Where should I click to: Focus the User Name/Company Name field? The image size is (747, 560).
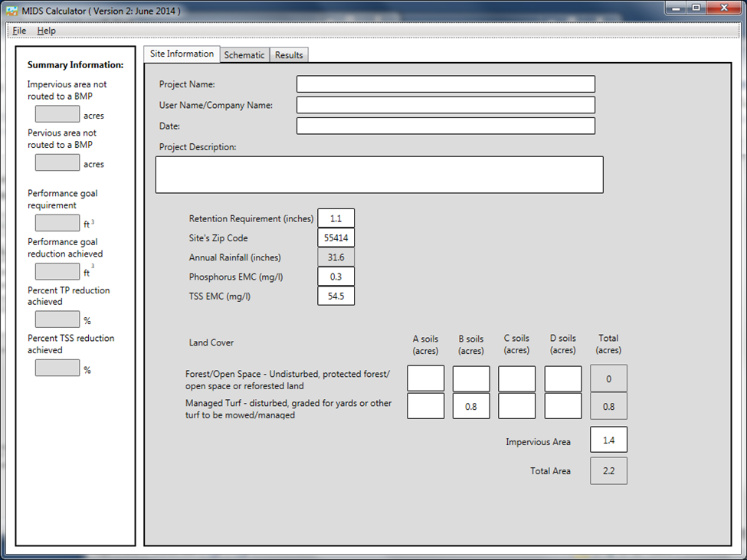tap(445, 105)
